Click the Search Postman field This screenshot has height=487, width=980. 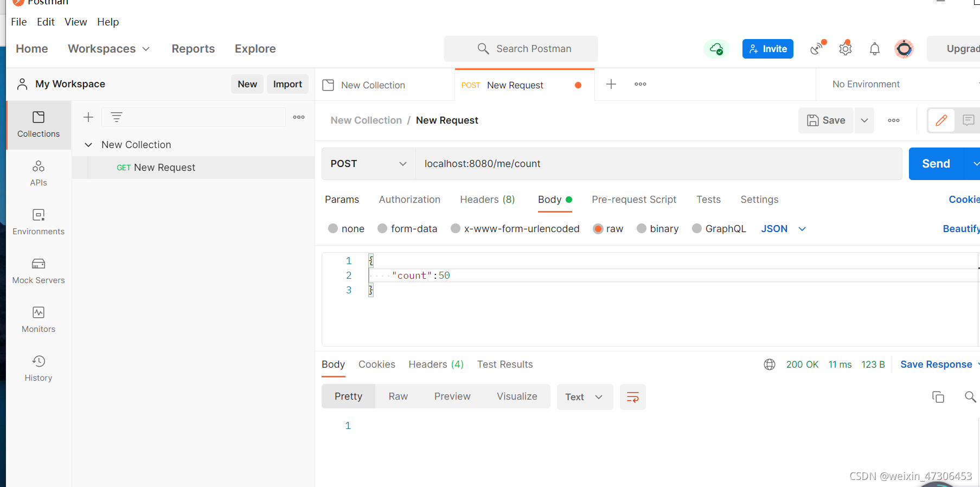(x=521, y=49)
